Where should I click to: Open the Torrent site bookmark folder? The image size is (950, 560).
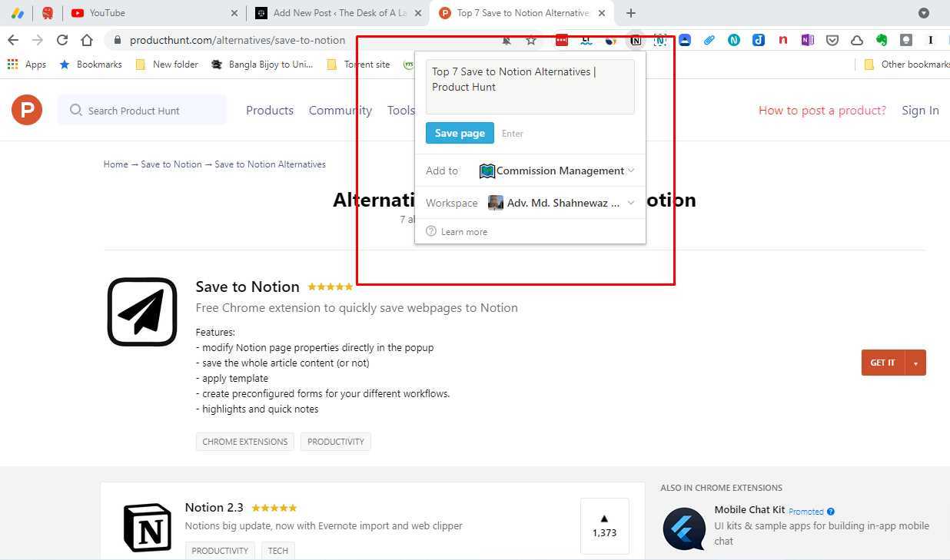tap(358, 65)
